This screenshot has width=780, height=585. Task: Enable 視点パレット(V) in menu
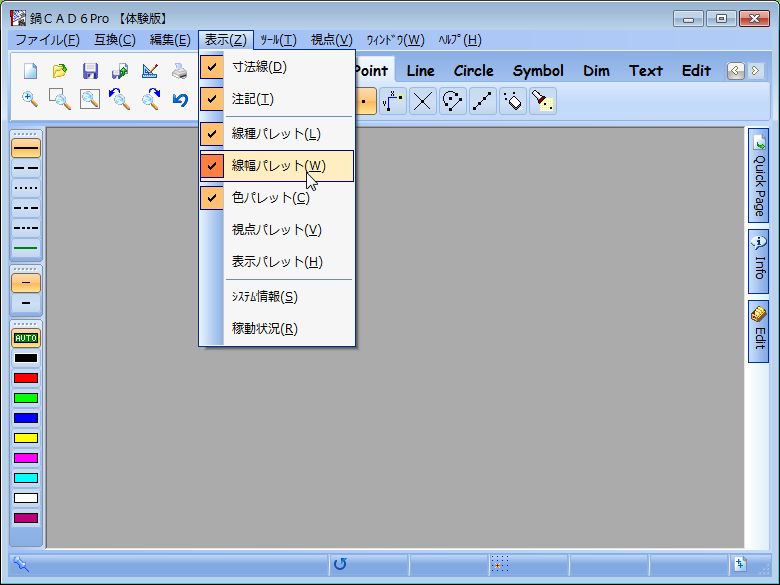click(x=277, y=230)
